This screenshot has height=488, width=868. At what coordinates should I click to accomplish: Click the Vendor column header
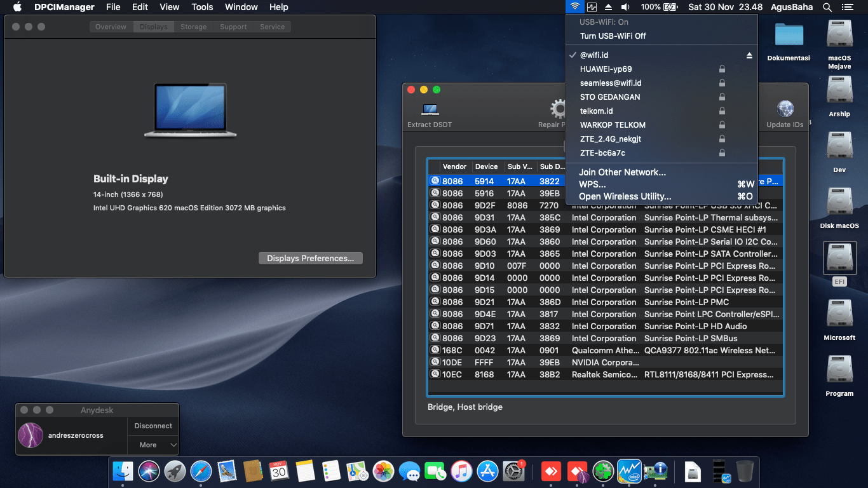pyautogui.click(x=455, y=166)
